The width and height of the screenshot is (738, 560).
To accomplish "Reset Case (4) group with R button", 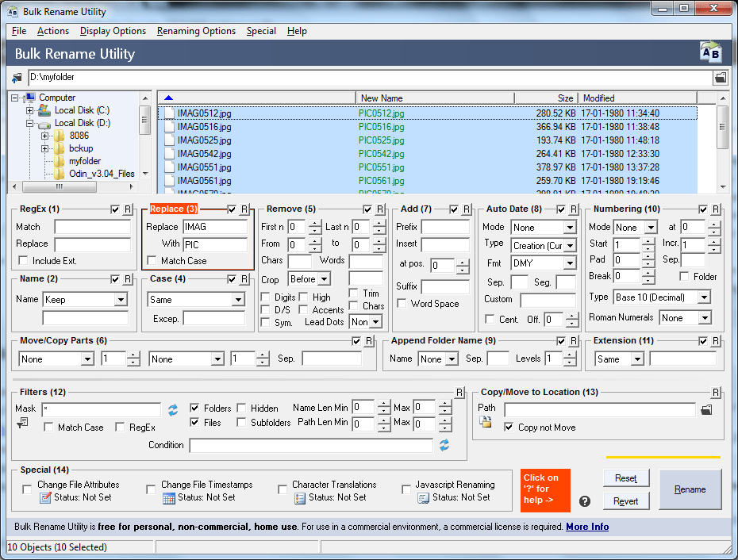I will click(x=244, y=279).
